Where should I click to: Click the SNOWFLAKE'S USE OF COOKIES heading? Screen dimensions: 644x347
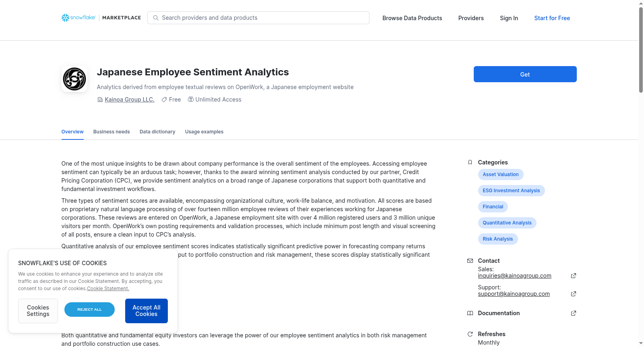tap(62, 263)
